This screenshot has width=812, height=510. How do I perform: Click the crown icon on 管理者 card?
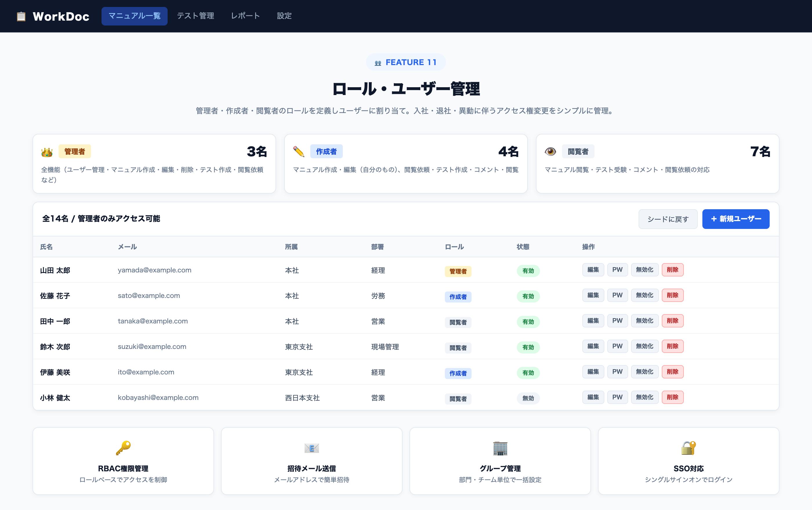pyautogui.click(x=47, y=152)
